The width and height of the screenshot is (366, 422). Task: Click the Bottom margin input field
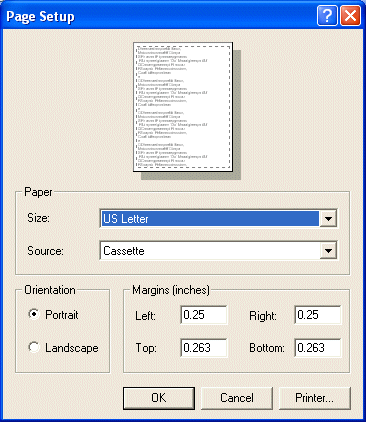(x=318, y=348)
